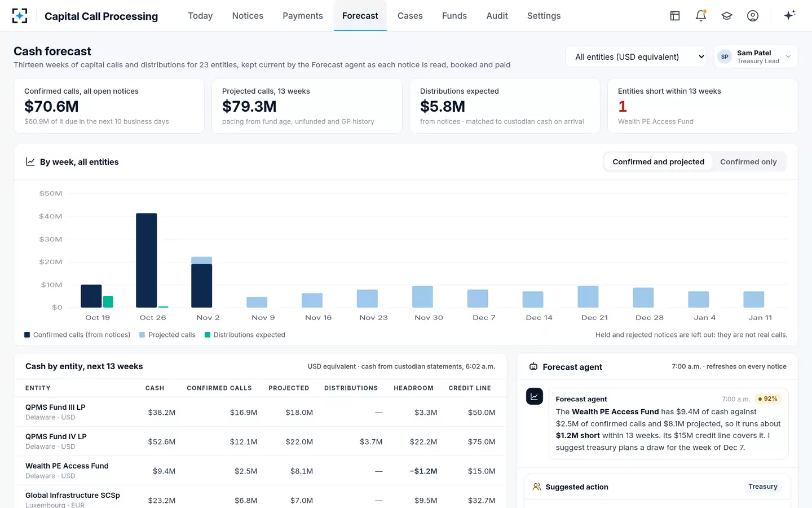Viewport: 812px width, 508px height.
Task: Click the Nov 2 dark confirmed bar
Action: (202, 286)
